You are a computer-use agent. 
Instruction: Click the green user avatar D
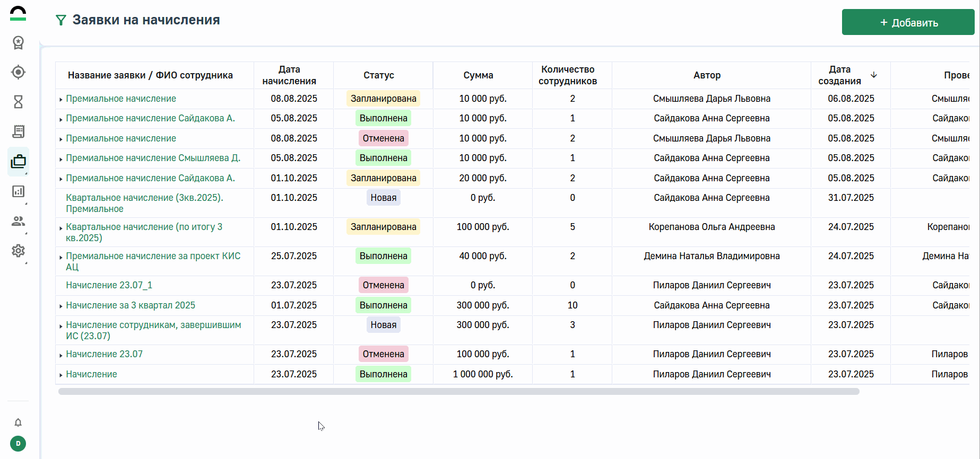point(18,444)
